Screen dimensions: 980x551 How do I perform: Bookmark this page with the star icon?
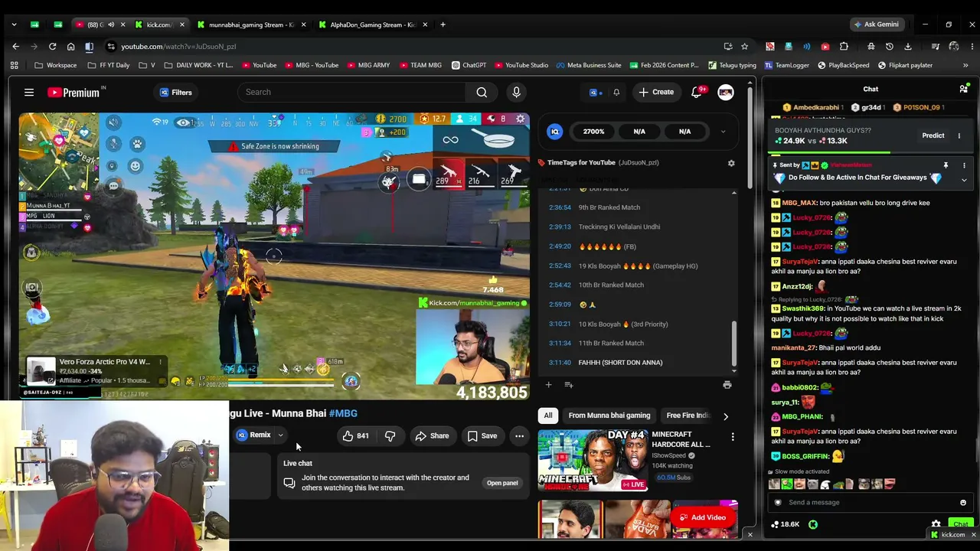pyautogui.click(x=744, y=47)
